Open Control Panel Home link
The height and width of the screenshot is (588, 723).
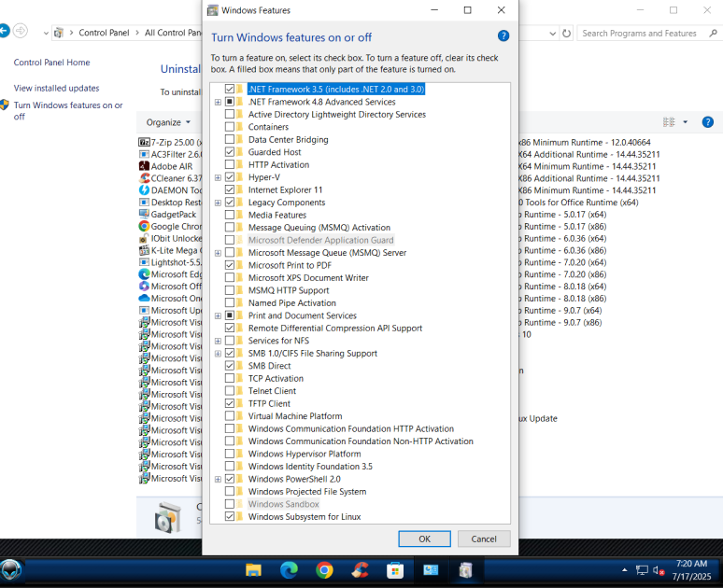pos(51,63)
